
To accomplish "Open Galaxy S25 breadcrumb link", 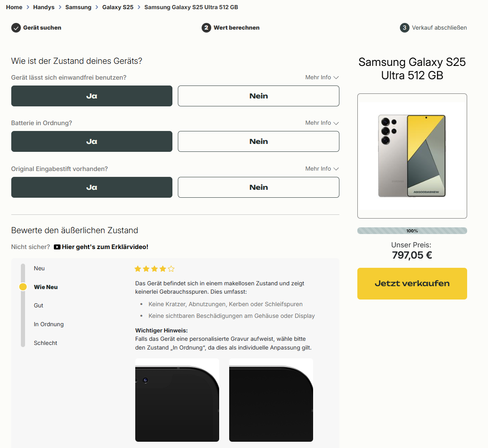I will (118, 7).
